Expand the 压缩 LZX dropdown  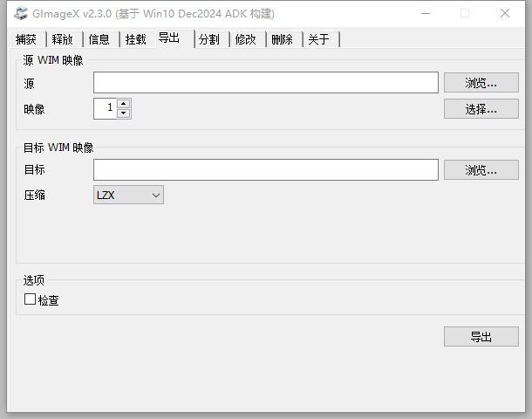128,196
